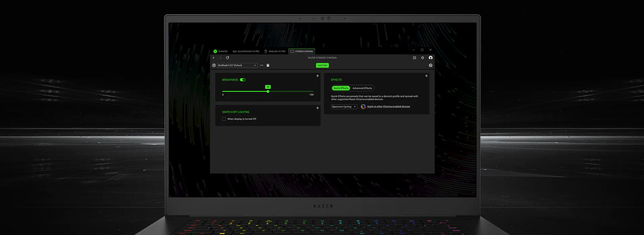Click the onboard profile storage icon
Screen dimensions: 644x235
268,65
